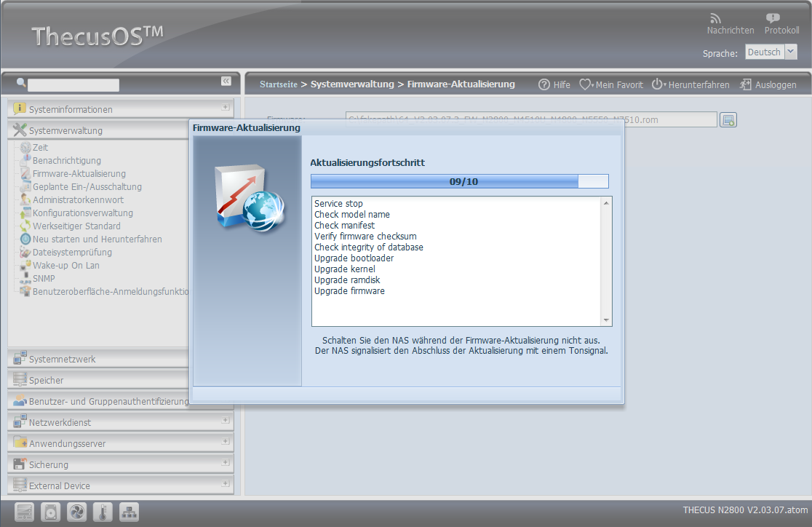
Task: Click the Ausloggen text button
Action: click(x=776, y=85)
